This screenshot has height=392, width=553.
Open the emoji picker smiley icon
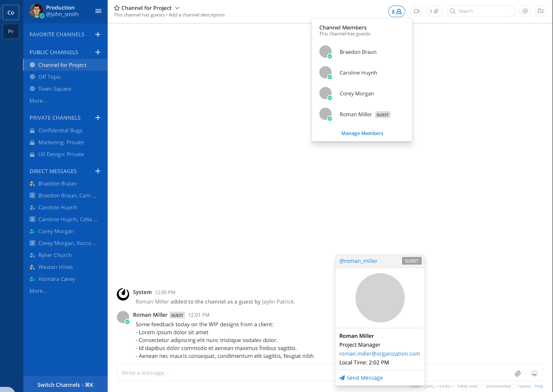coord(534,373)
